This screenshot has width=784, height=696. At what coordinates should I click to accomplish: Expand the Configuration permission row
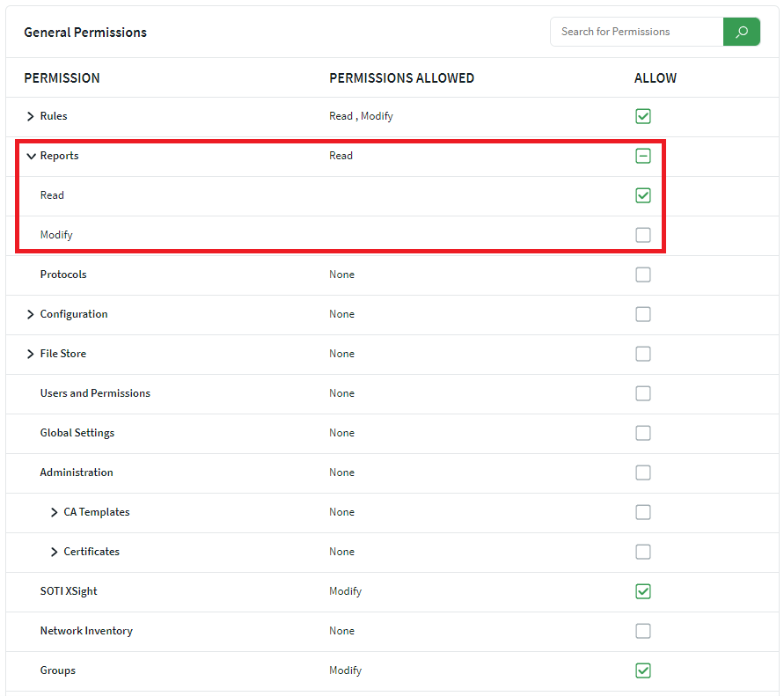(x=31, y=314)
